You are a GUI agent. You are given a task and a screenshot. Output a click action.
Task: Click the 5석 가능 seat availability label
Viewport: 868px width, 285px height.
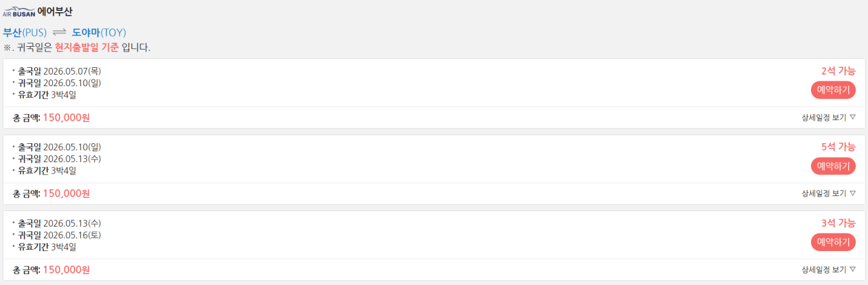point(838,147)
